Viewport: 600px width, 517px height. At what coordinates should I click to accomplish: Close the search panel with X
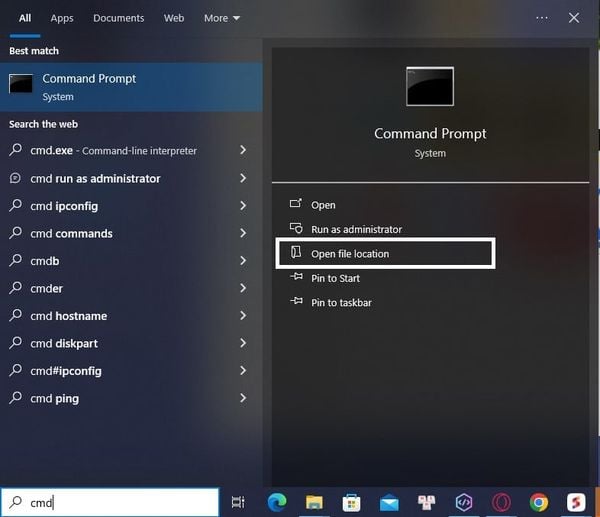(574, 18)
